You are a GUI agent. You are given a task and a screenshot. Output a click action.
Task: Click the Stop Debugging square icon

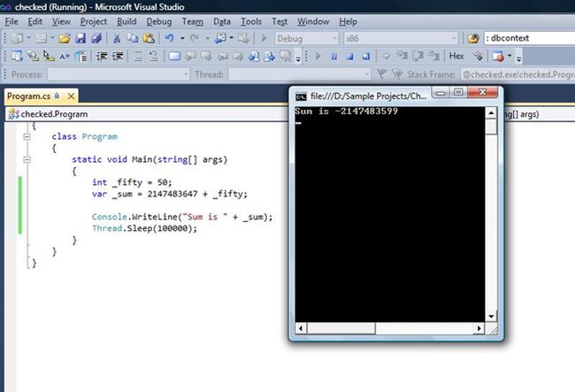pos(349,57)
